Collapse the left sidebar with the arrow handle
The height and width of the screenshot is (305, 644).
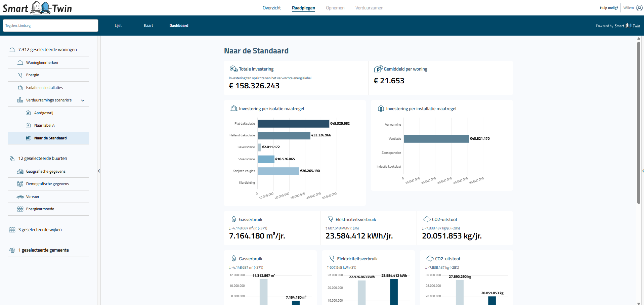click(99, 171)
